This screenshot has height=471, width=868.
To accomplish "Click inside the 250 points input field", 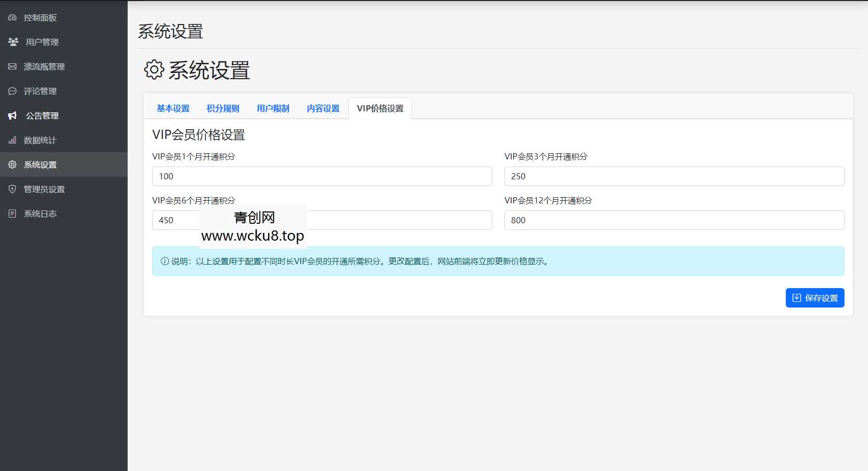I will coord(674,176).
